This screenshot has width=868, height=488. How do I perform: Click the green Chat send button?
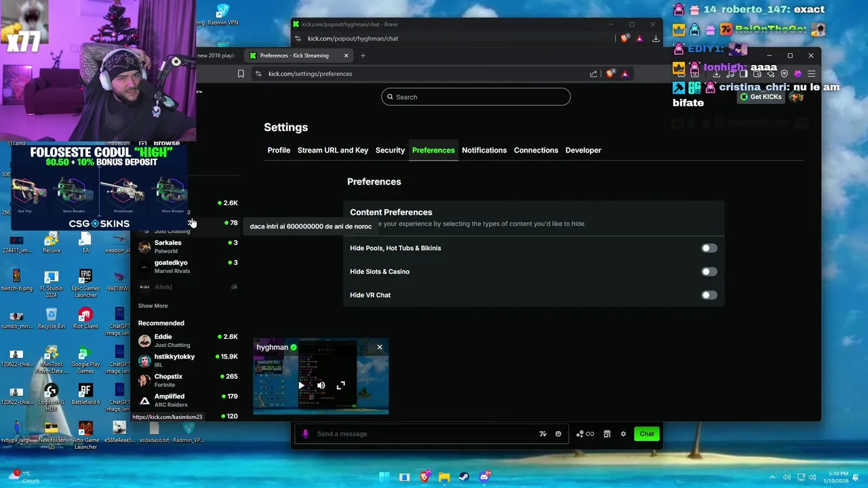pos(647,434)
